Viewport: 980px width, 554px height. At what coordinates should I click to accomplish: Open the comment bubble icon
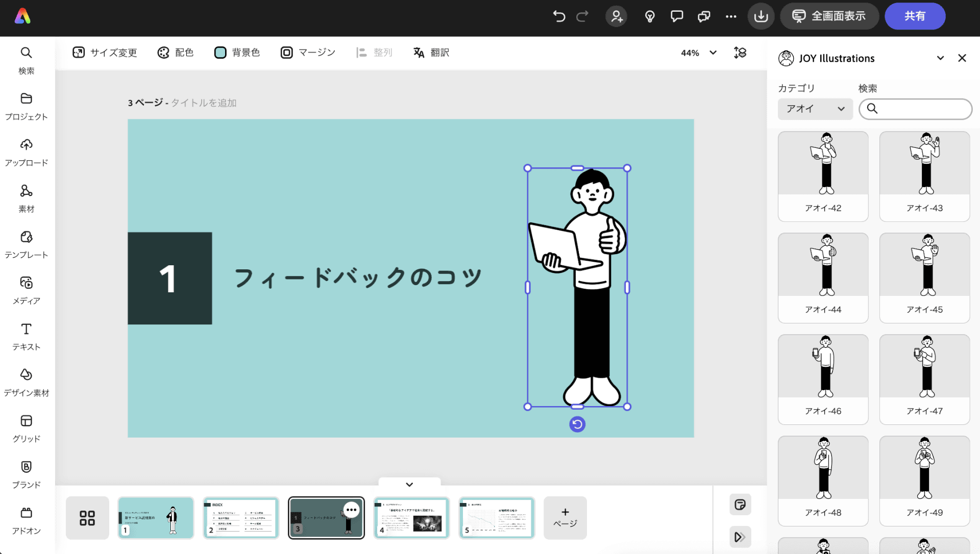pyautogui.click(x=677, y=16)
